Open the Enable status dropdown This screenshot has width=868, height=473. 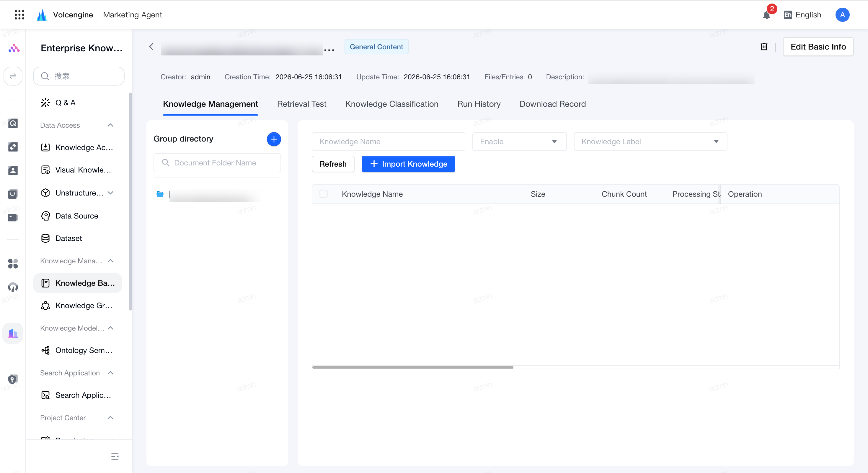519,141
